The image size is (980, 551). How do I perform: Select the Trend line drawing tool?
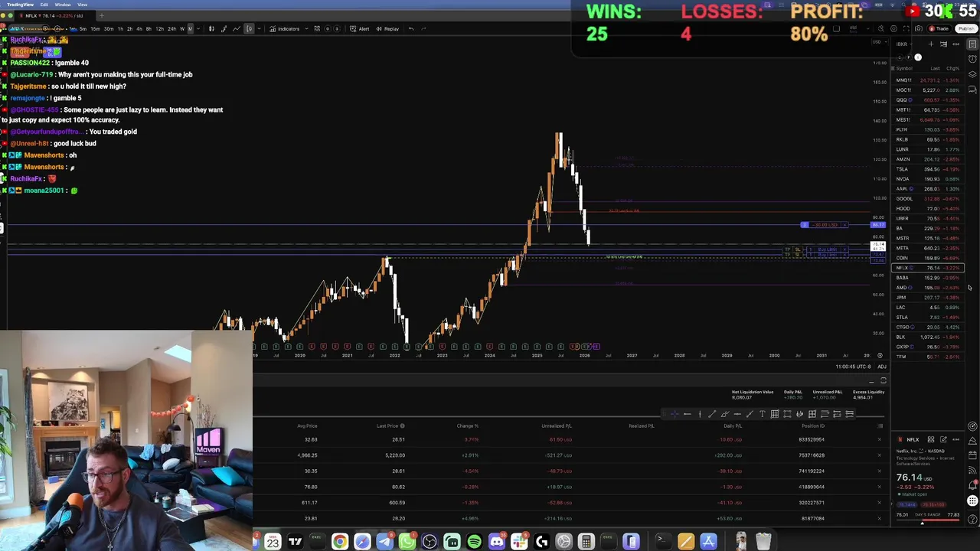click(712, 414)
